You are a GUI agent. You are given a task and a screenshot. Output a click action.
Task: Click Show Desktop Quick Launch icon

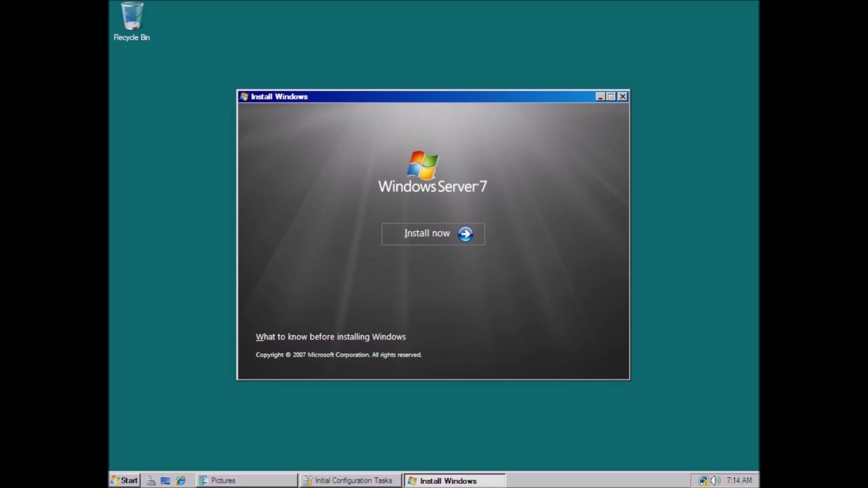tap(165, 481)
